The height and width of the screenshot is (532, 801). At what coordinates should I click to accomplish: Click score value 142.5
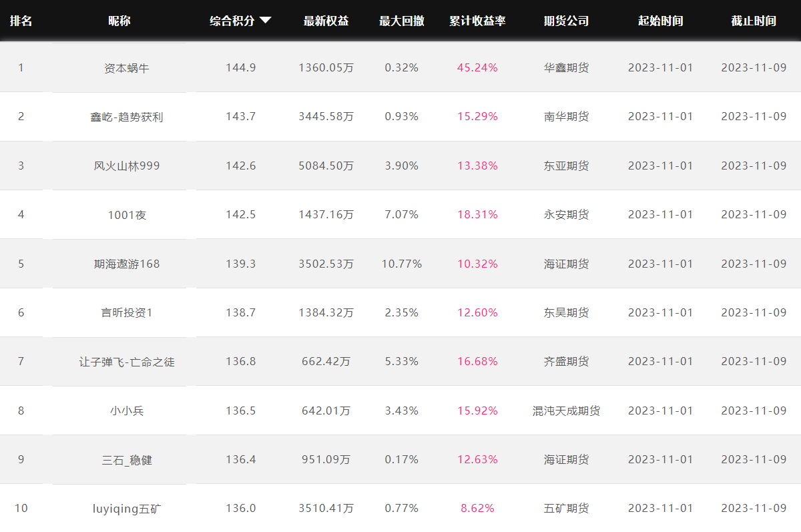click(x=240, y=214)
